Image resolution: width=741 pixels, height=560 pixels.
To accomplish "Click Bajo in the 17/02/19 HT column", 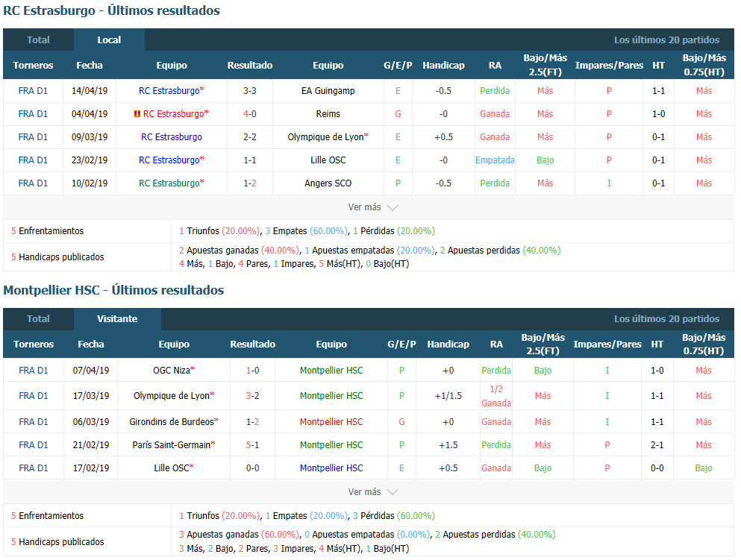I will click(704, 468).
